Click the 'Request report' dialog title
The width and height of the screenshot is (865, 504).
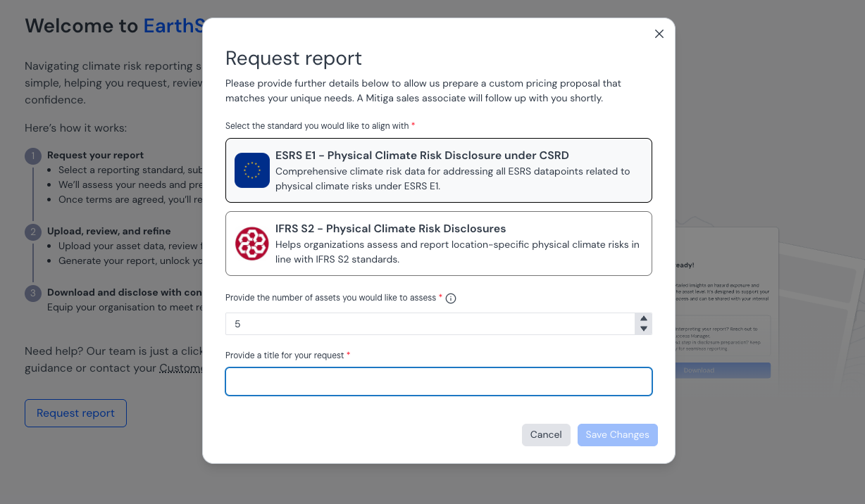[x=294, y=58]
